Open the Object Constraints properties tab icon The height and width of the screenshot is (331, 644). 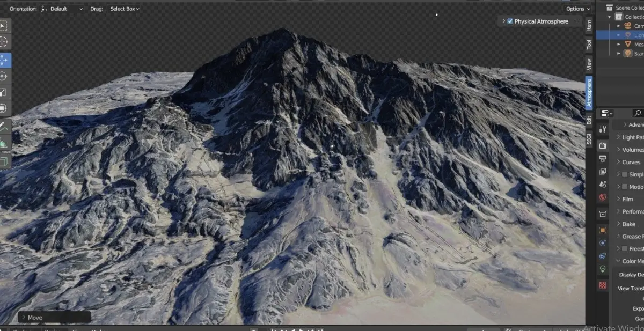[603, 256]
